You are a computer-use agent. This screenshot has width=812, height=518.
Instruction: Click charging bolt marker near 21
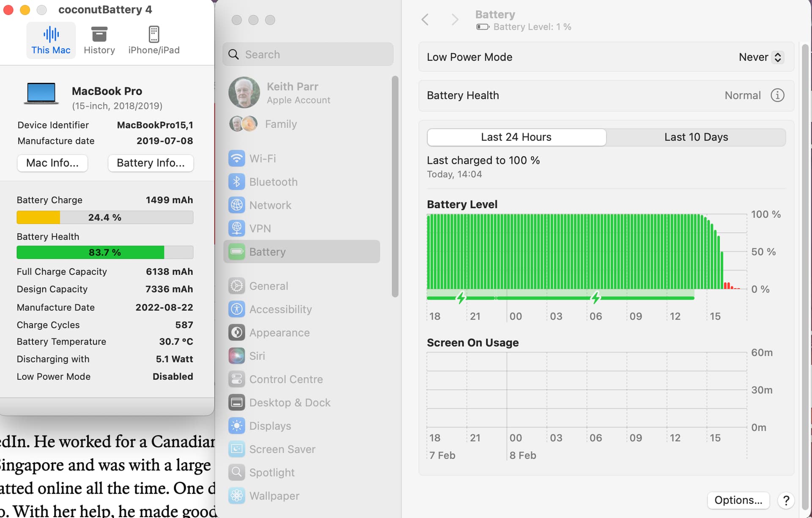point(461,297)
